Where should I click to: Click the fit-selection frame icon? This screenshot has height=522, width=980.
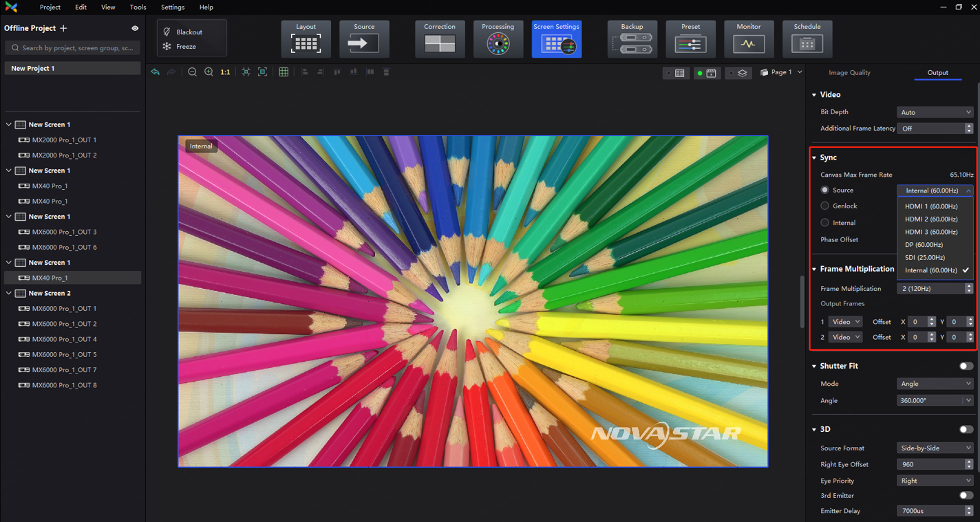pyautogui.click(x=262, y=72)
